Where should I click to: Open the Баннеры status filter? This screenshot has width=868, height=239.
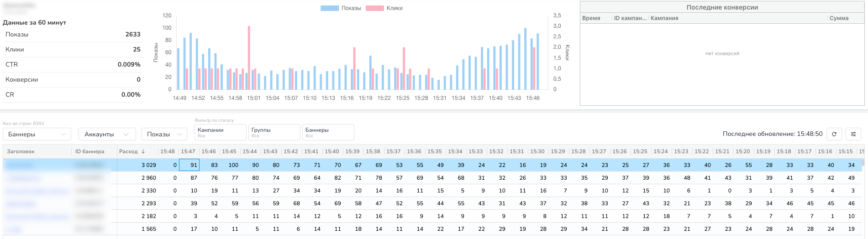pyautogui.click(x=328, y=132)
